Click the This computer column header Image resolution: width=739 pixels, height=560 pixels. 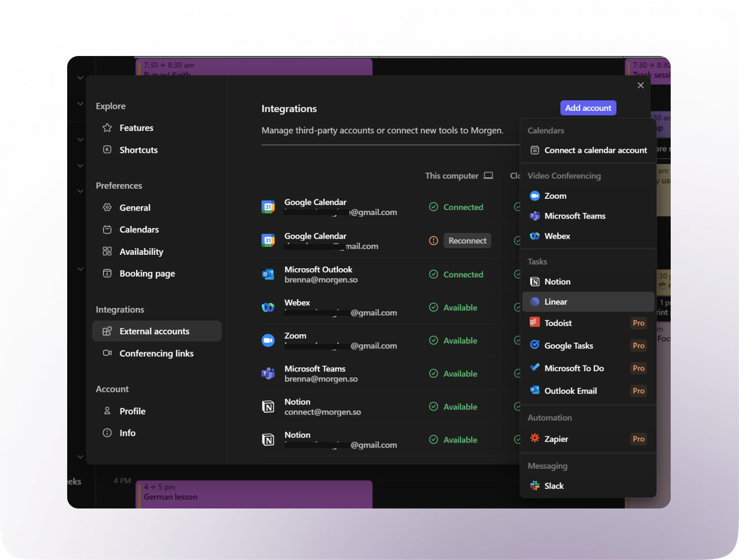tap(459, 175)
